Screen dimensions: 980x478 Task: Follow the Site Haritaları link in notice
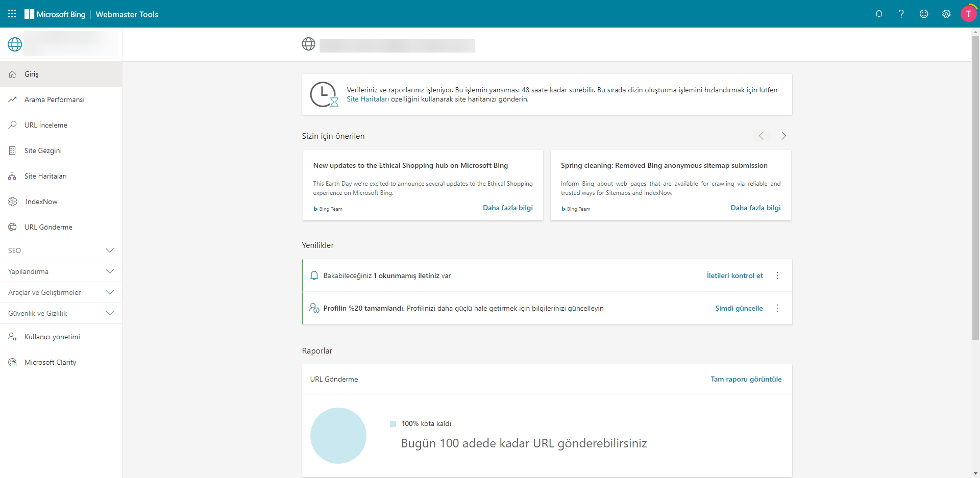point(367,99)
